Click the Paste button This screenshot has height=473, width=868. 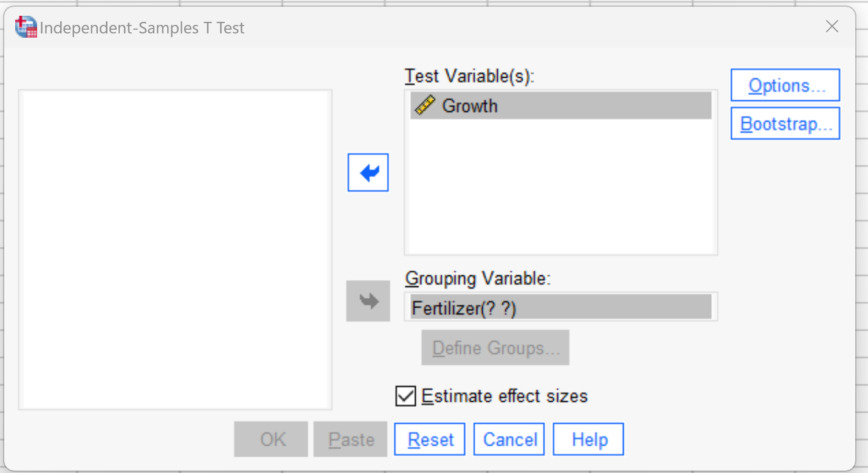click(350, 438)
